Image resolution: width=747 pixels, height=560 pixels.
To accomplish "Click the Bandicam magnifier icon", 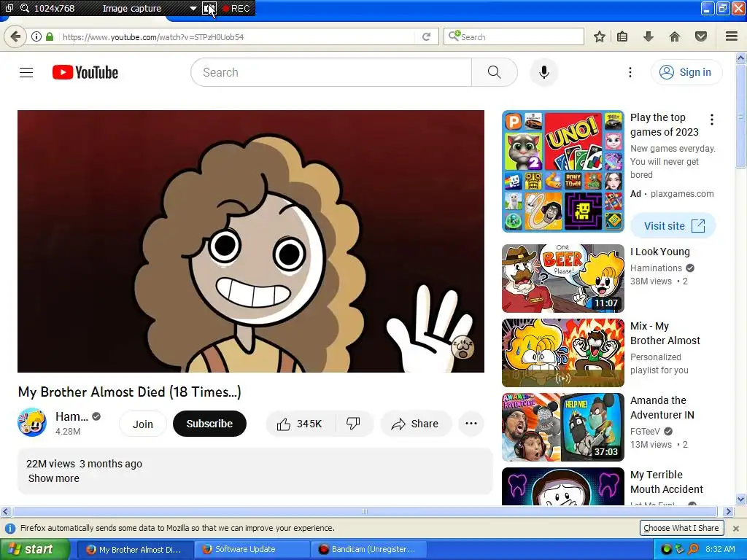I will (x=24, y=8).
